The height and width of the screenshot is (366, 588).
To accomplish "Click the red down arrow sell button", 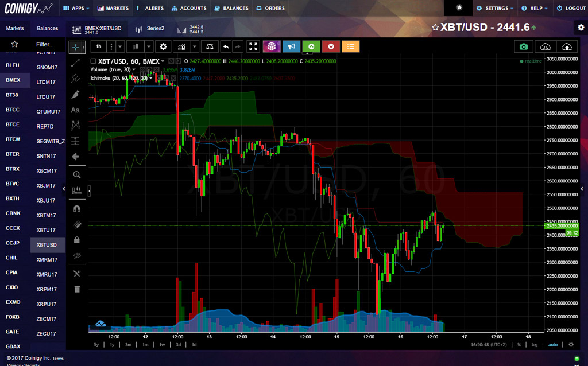I will (x=331, y=46).
